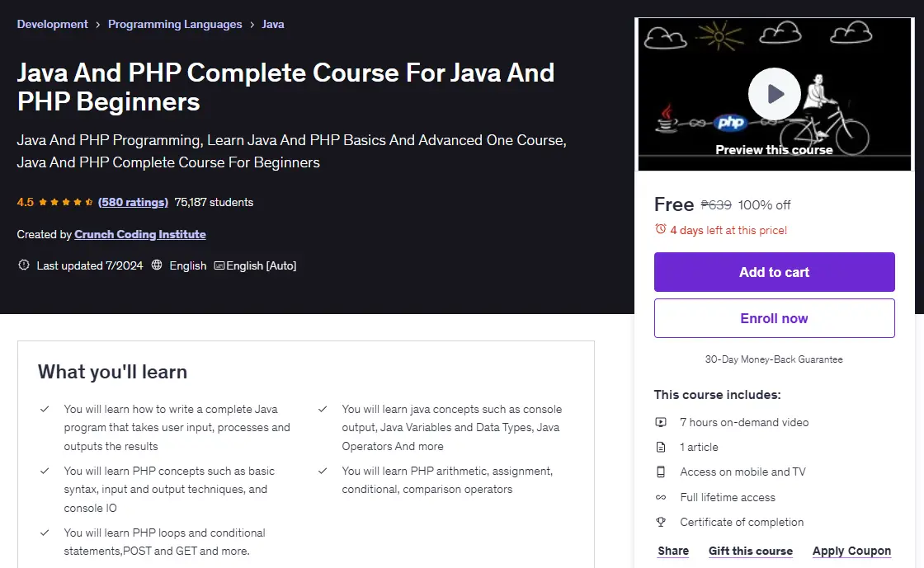
Task: Click the English [Auto] captions text
Action: point(261,265)
